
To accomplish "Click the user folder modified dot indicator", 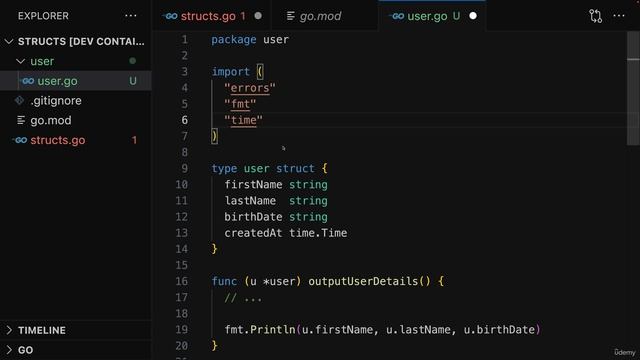I will click(x=133, y=61).
